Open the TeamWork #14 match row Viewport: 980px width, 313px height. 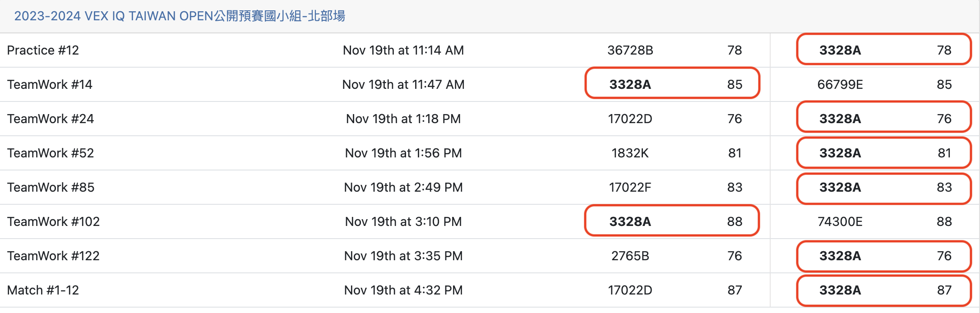tap(50, 84)
